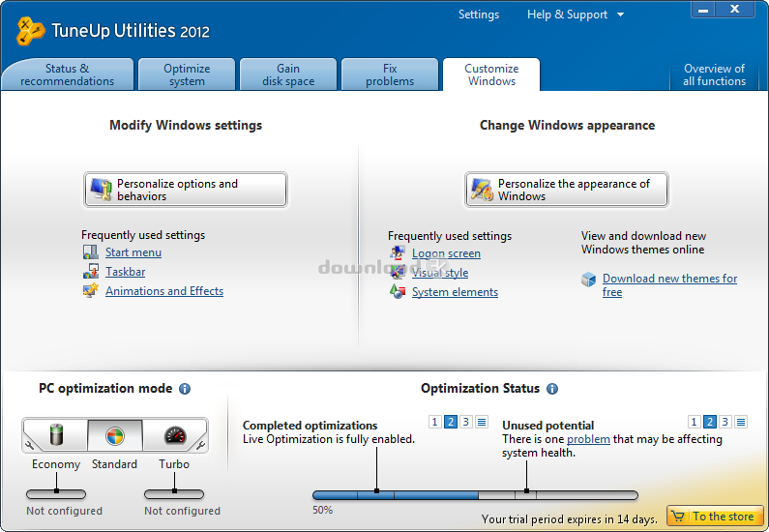Click icon on Personalize options and behaviors button
Viewport: 769px width, 532px height.
pyautogui.click(x=102, y=190)
